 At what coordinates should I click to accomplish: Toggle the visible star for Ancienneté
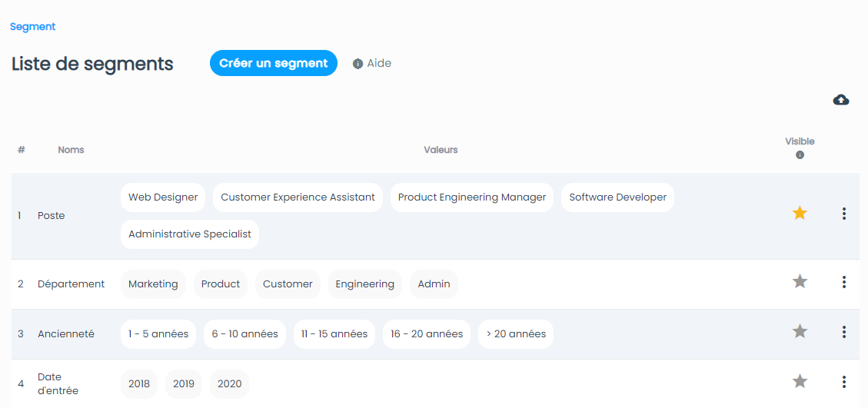tap(800, 332)
